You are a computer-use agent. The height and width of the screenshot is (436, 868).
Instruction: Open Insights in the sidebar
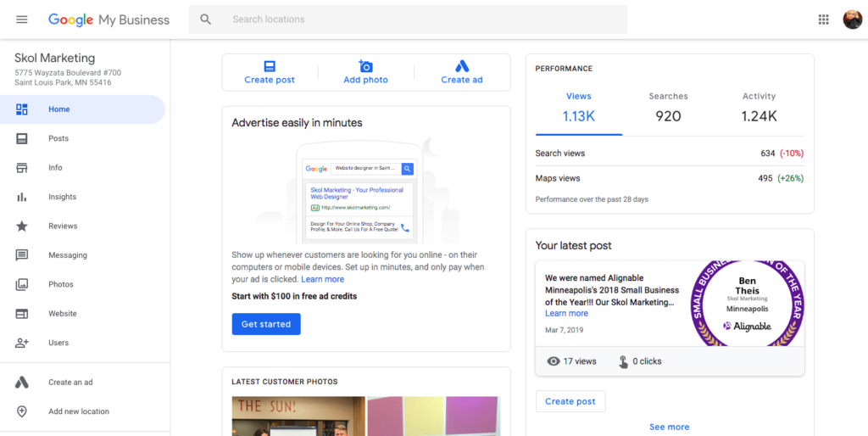point(82,197)
